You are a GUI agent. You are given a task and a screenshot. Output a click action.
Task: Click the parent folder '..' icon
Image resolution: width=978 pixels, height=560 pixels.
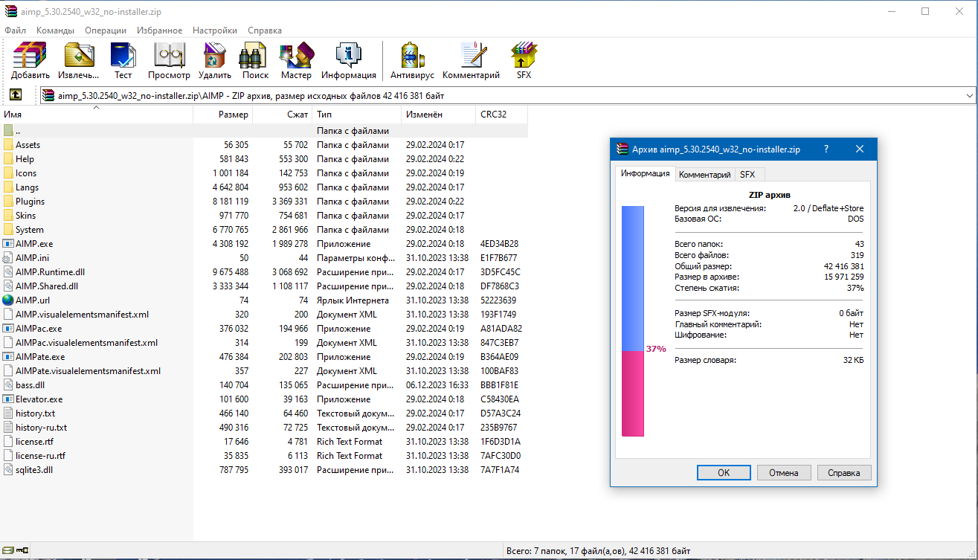click(8, 131)
